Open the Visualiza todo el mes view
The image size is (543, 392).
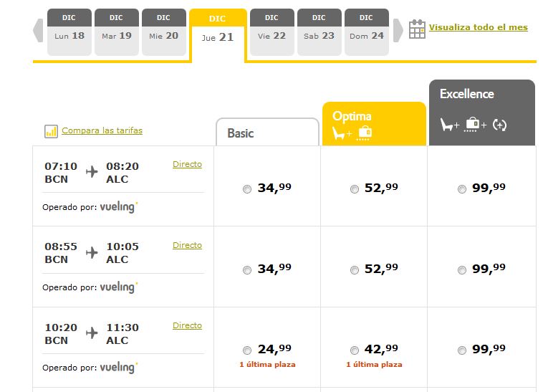(478, 27)
